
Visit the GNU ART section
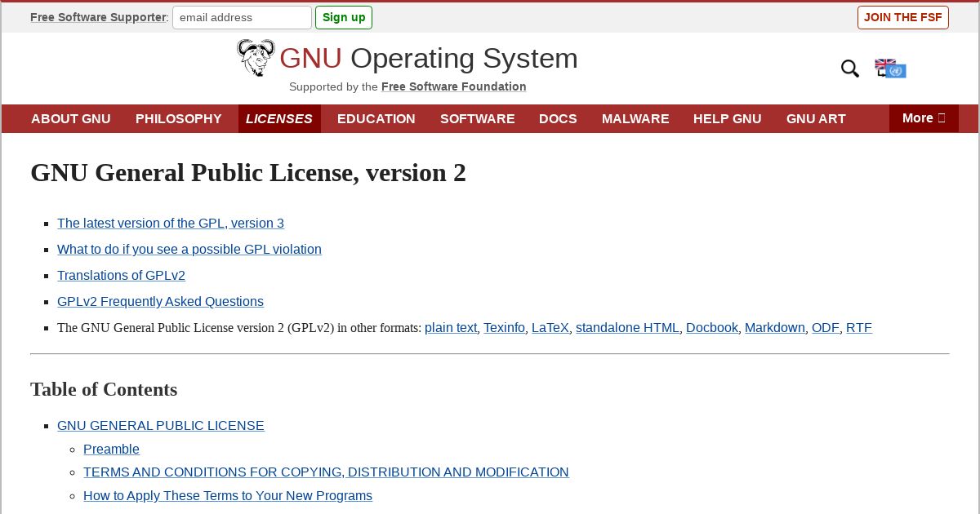816,118
